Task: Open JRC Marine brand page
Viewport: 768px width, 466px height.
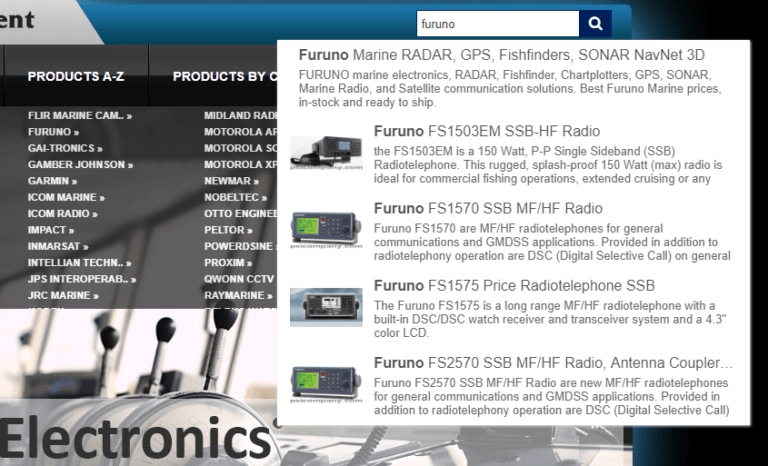Action: (x=62, y=296)
